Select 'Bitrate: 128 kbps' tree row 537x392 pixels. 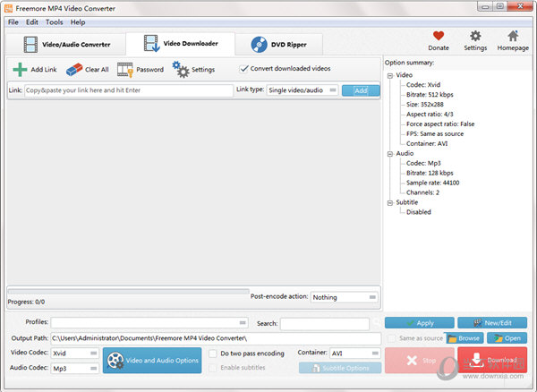(x=430, y=173)
